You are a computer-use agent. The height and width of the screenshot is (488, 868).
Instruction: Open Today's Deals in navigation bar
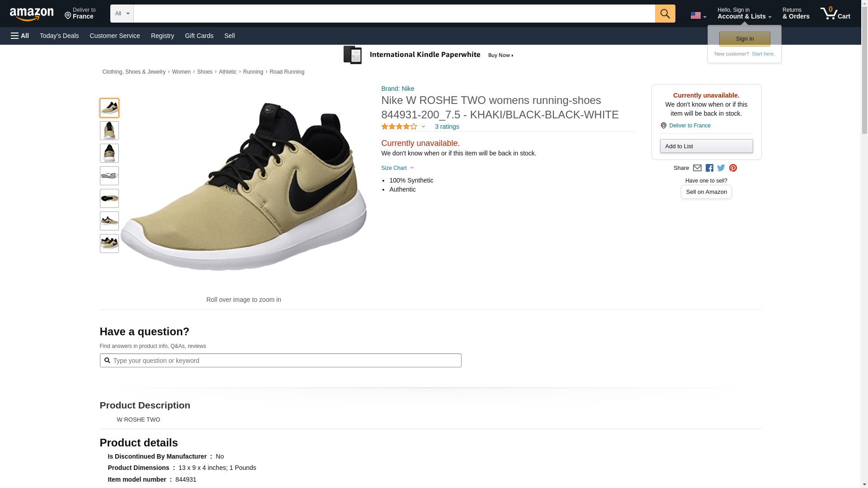click(59, 36)
